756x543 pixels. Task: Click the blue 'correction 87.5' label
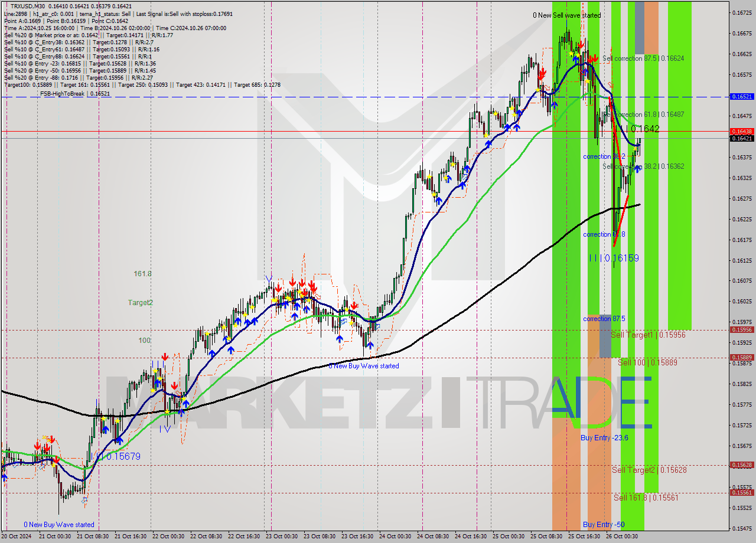coord(604,319)
